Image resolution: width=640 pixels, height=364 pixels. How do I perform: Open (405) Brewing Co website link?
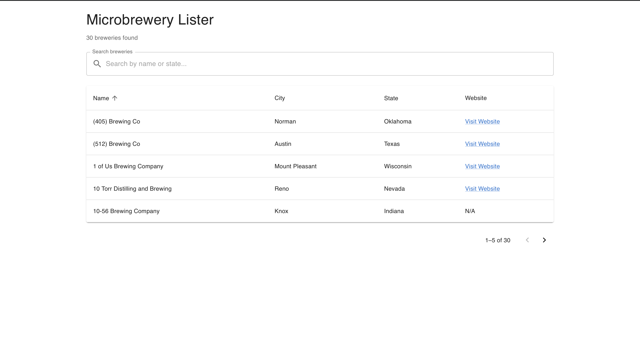point(482,122)
